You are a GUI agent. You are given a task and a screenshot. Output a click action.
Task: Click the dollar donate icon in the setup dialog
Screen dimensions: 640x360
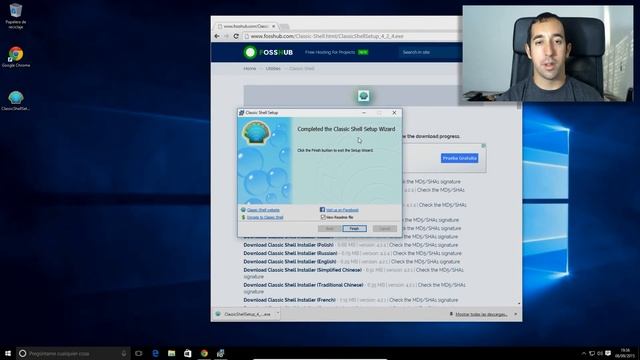[x=243, y=217]
